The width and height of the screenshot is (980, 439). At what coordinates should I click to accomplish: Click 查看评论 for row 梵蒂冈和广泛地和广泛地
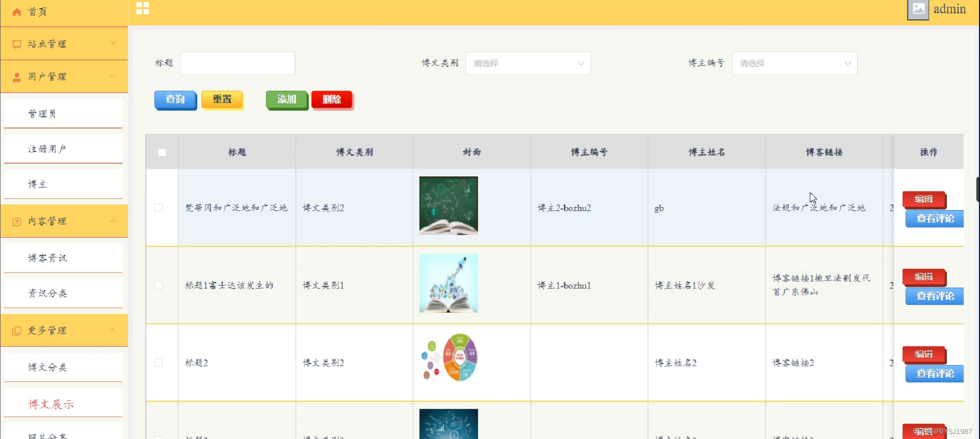(935, 219)
